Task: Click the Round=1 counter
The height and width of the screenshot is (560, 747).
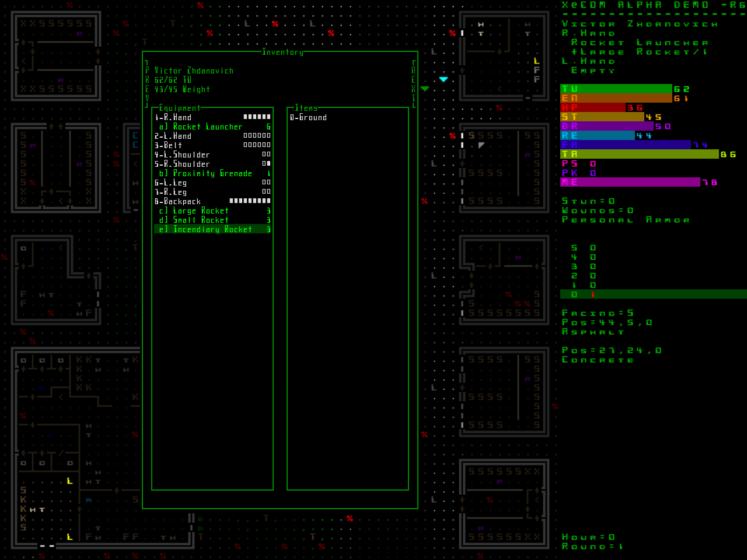Action: [x=594, y=547]
